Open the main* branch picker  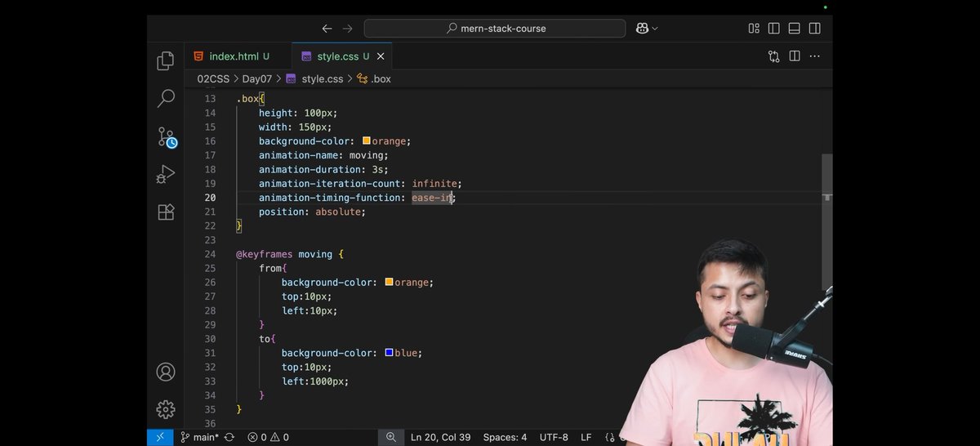pos(199,437)
